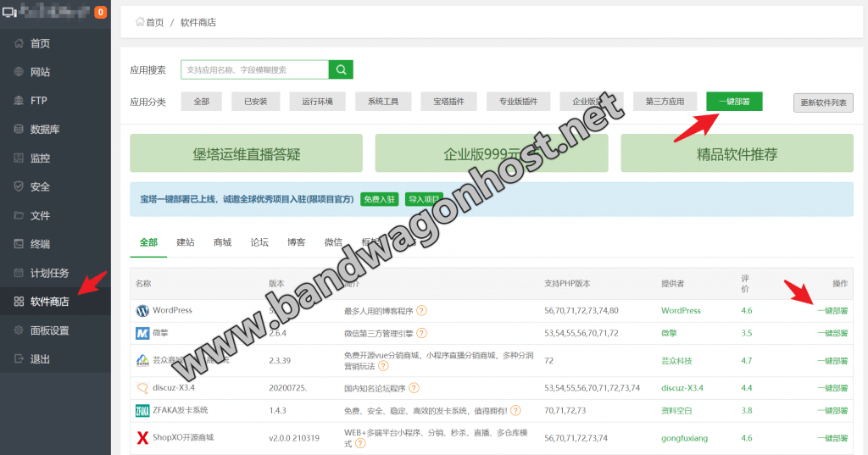Switch to the 论坛 tab
868x455 pixels.
[x=259, y=242]
